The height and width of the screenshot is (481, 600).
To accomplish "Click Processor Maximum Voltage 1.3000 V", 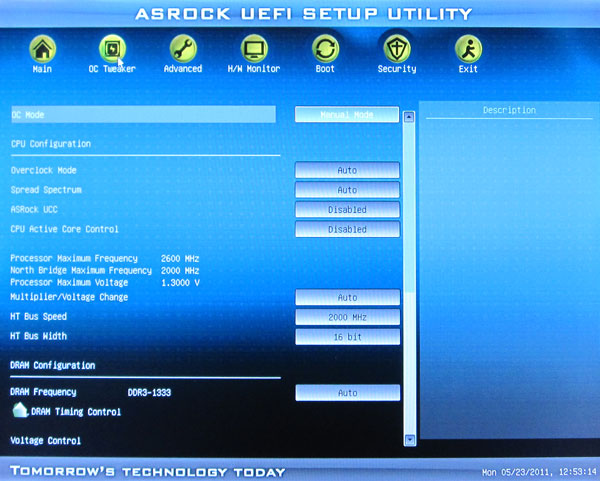I will 180,283.
